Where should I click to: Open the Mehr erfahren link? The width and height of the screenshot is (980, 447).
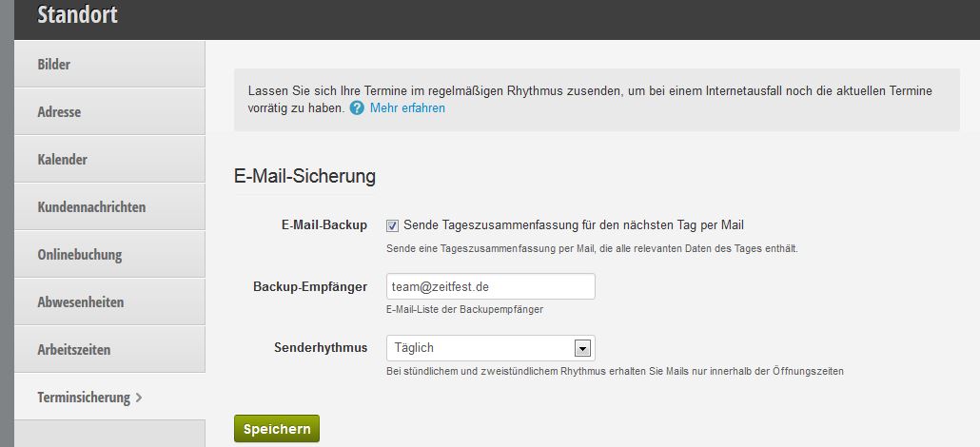407,108
